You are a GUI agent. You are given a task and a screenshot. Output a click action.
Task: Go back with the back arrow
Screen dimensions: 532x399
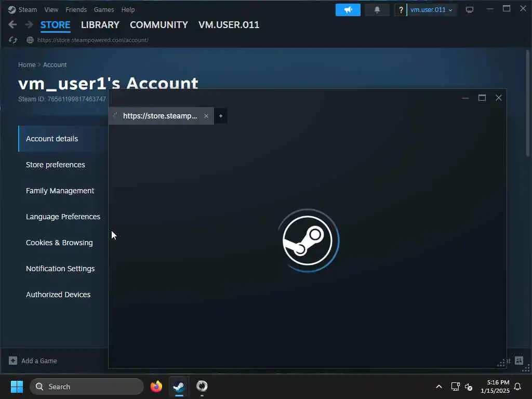[x=12, y=24]
